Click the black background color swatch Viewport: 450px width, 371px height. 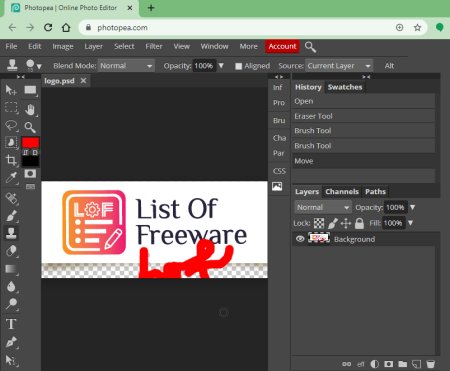coord(30,161)
